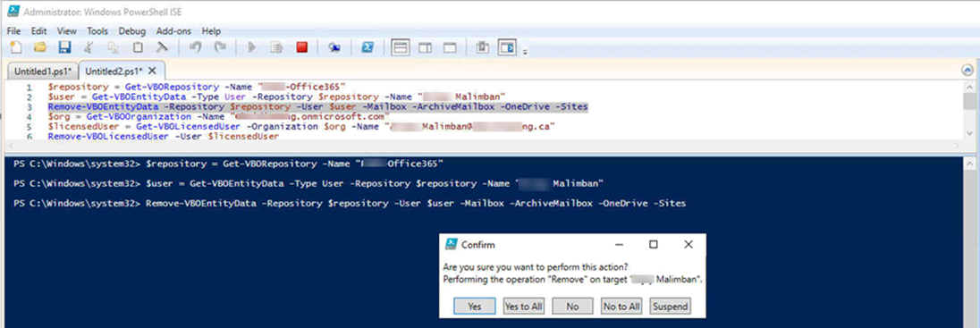This screenshot has width=980, height=328.
Task: Open the Tools menu
Action: pos(97,30)
